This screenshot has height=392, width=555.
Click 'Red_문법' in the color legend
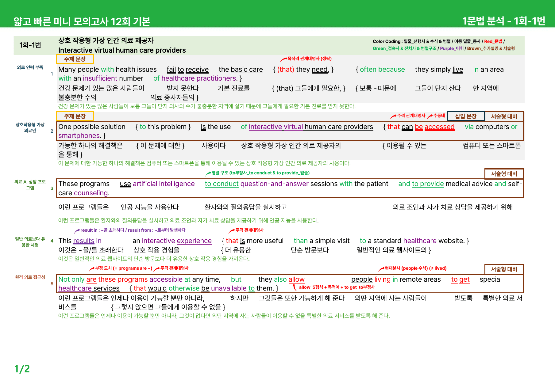pyautogui.click(x=493, y=41)
